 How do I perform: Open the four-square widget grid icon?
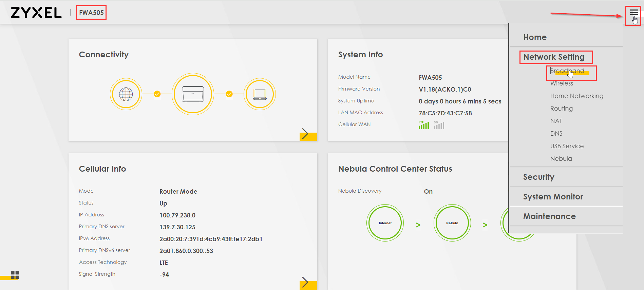click(x=15, y=275)
